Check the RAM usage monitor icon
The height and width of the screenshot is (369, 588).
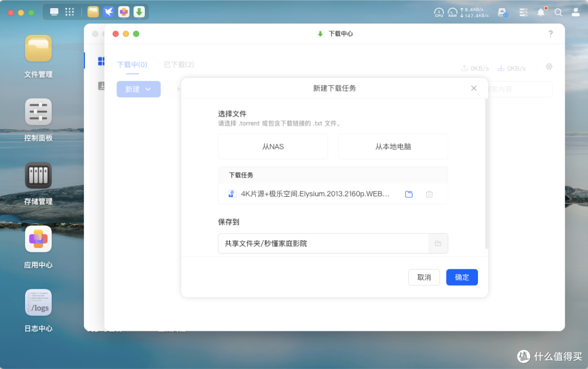click(452, 13)
